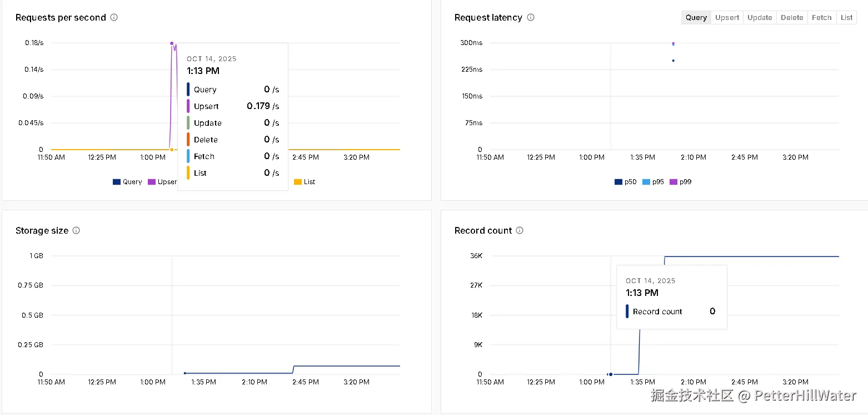This screenshot has height=415, width=868.
Task: Hide the p50 latency series
Action: pyautogui.click(x=626, y=182)
